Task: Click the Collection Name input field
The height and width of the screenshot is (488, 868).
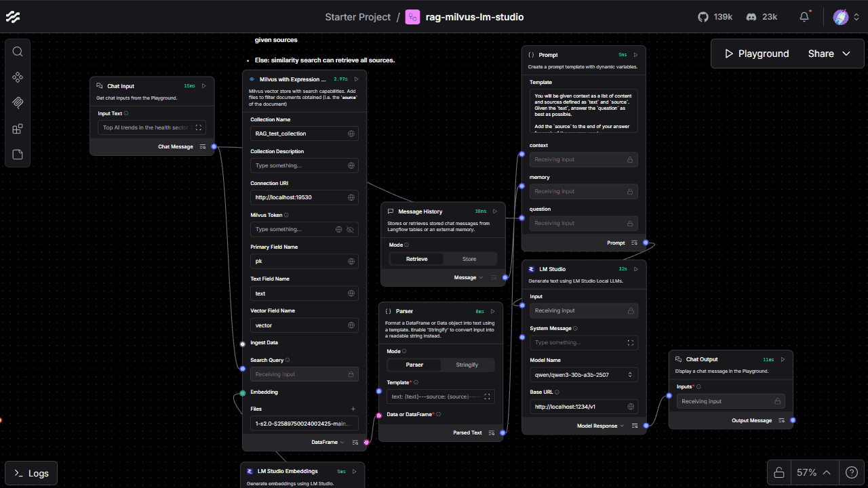Action: coord(298,134)
